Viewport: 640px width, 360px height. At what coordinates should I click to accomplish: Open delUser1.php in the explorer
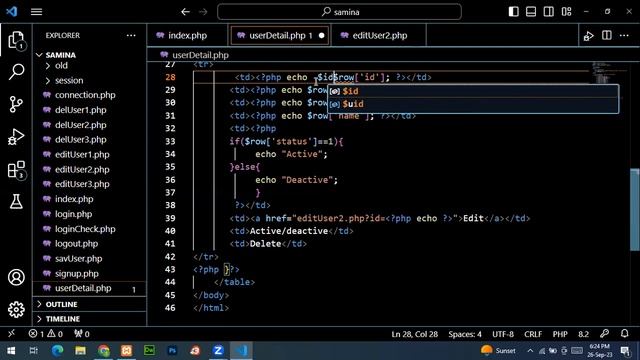80,110
